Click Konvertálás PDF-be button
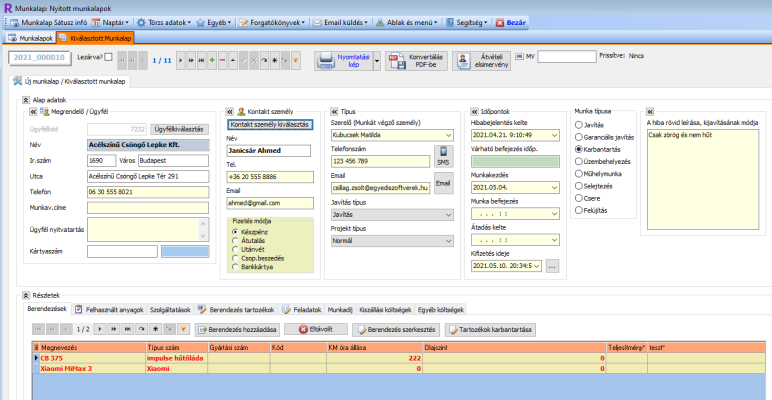 [x=417, y=61]
